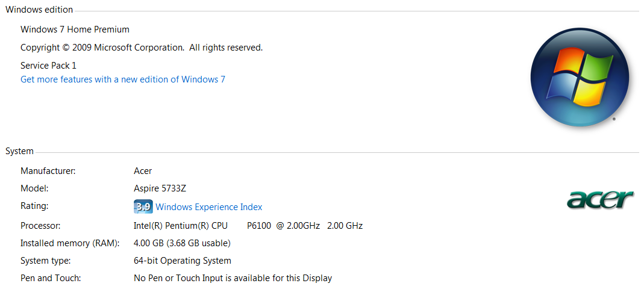Select the 64-bit Operating System value
644x298 pixels.
[183, 261]
